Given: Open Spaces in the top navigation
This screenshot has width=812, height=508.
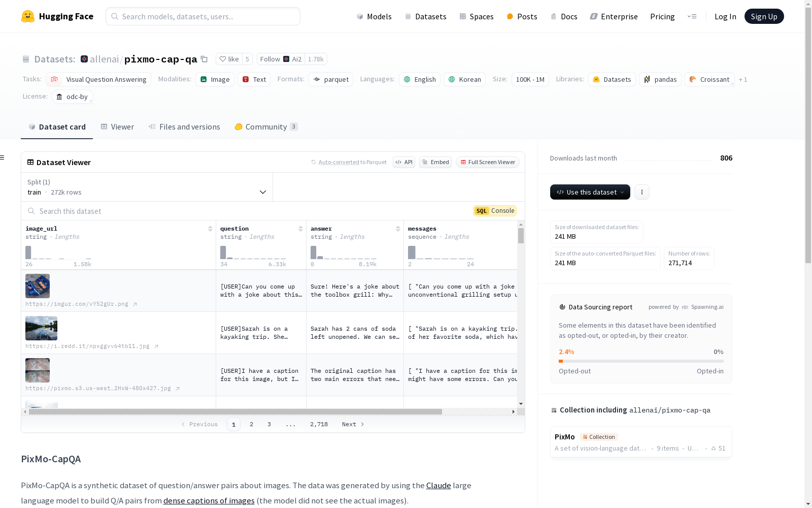Looking at the screenshot, I should pos(477,16).
